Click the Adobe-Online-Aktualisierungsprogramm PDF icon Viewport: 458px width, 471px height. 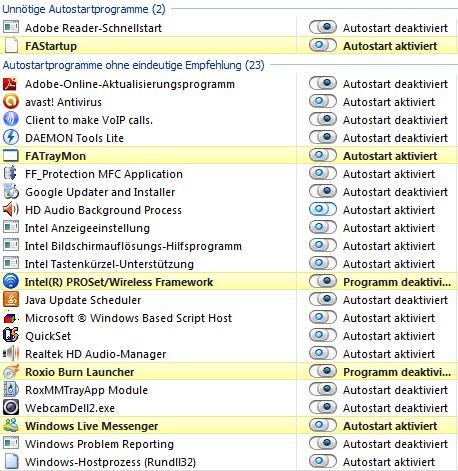tap(10, 84)
